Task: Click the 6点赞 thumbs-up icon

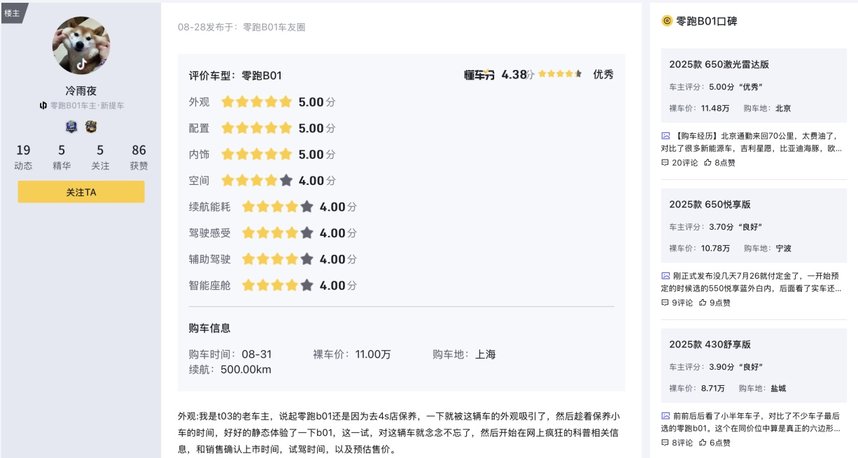Action: coord(703,443)
